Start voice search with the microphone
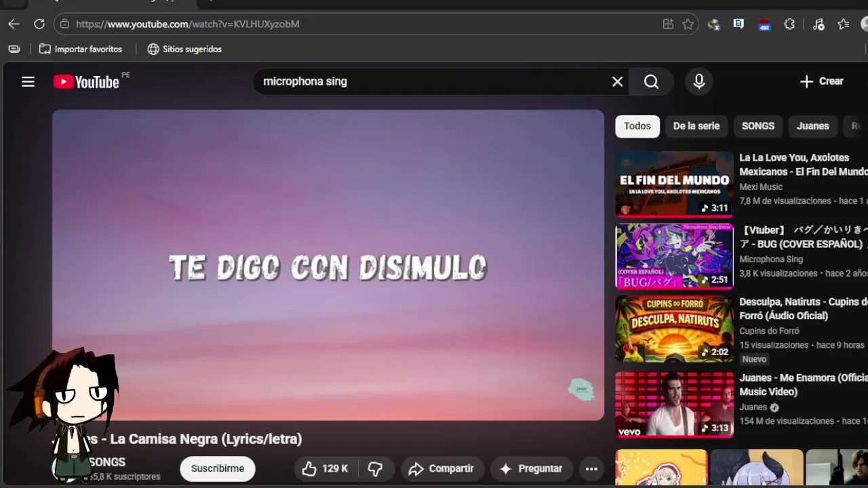 coord(699,81)
